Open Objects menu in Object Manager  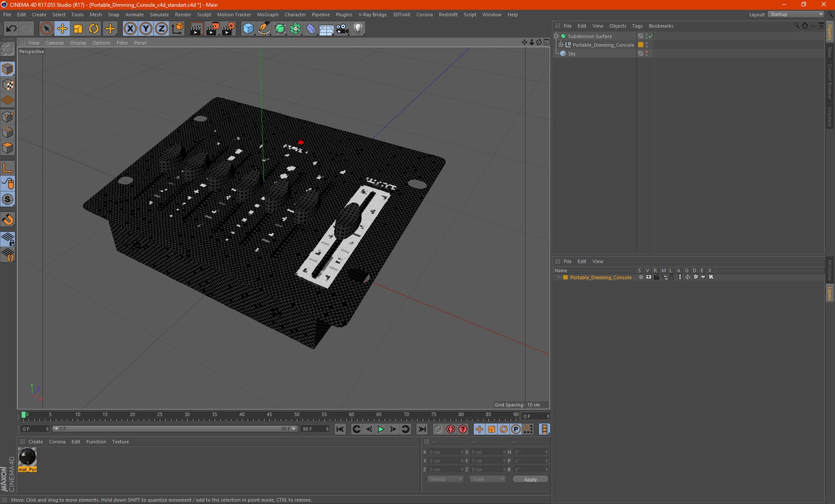click(x=617, y=26)
